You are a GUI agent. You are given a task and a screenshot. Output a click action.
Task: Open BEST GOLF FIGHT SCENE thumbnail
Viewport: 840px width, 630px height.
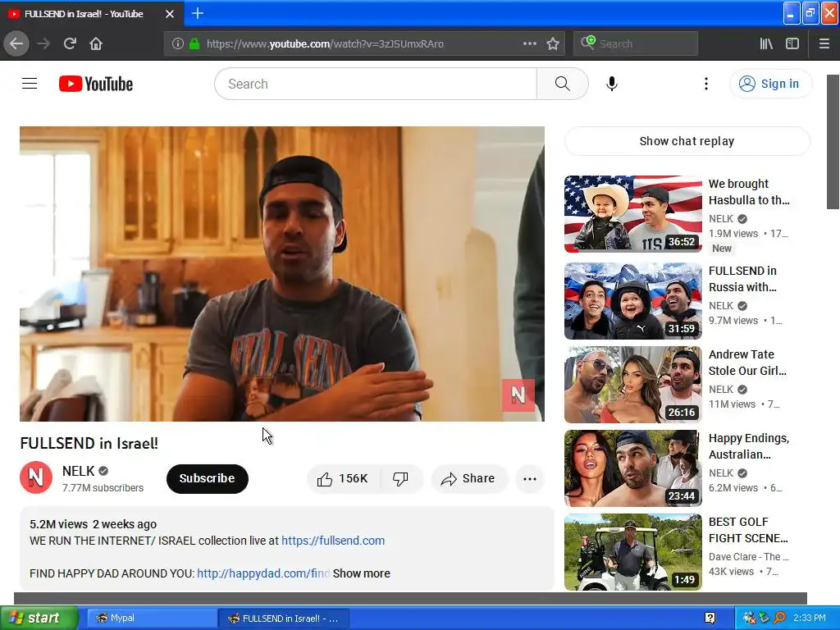632,552
